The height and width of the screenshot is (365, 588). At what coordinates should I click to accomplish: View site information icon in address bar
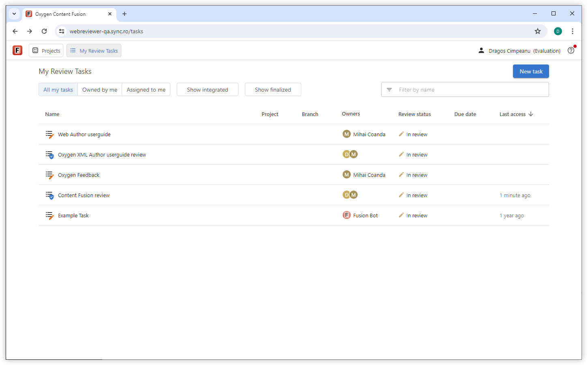(x=62, y=31)
